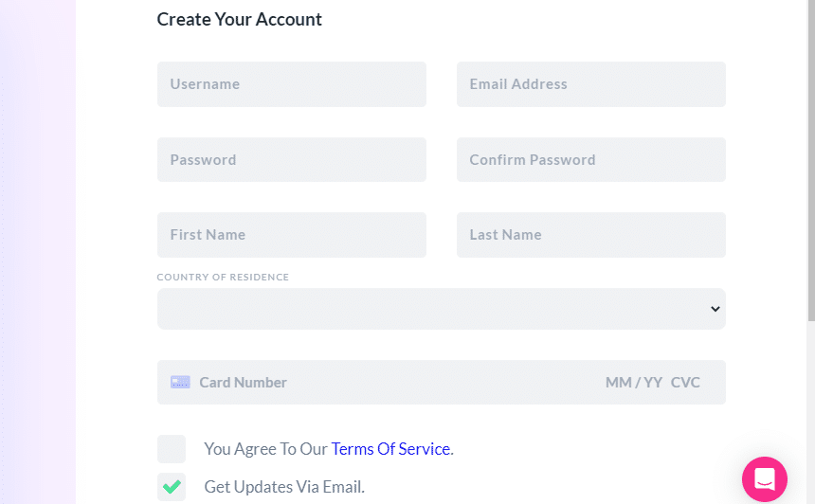Click the green checkmark icon

click(x=172, y=487)
